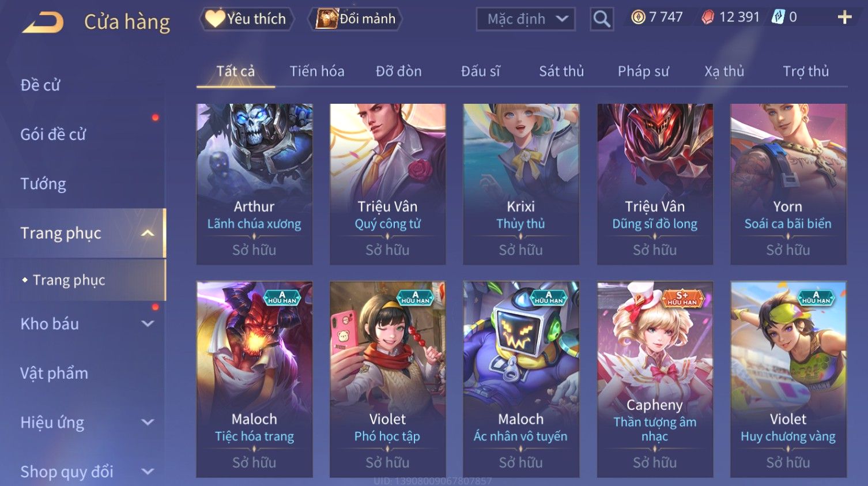This screenshot has width=868, height=486.
Task: Tap the plus icon to add currency
Action: 844,17
